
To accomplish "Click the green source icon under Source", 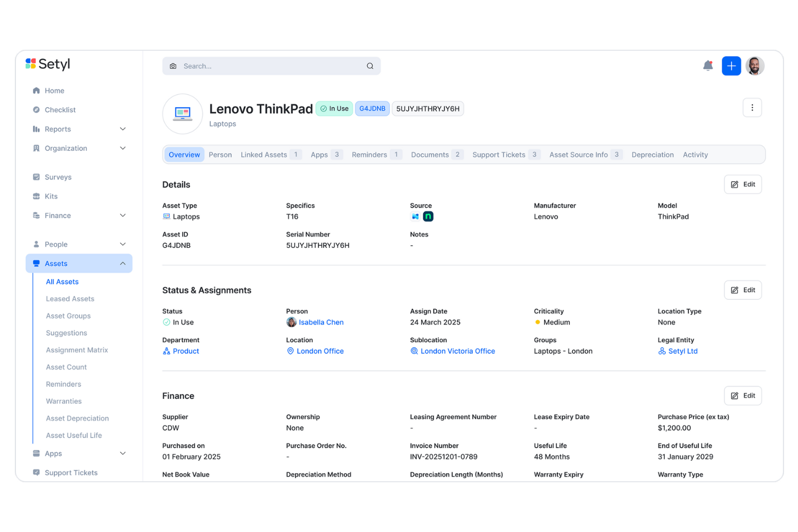I will coord(428,216).
